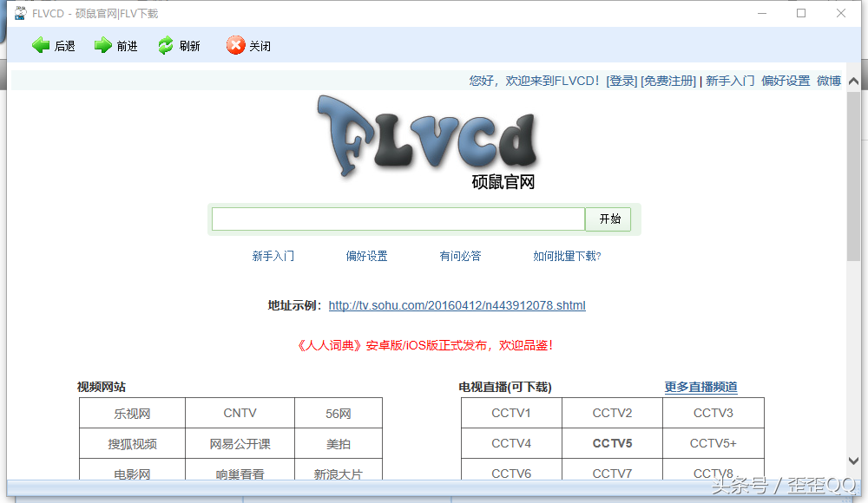The image size is (868, 503).
Task: Click the 后退 back button label
Action: (65, 46)
